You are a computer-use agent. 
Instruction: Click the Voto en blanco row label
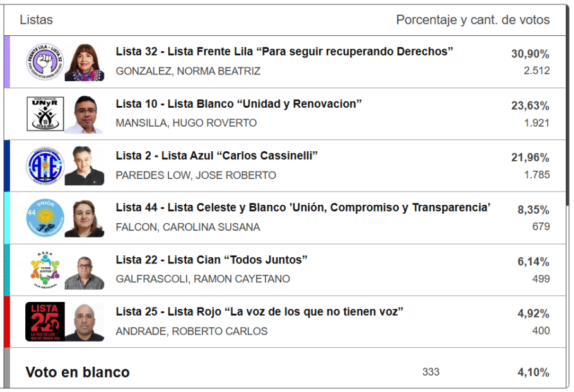[78, 372]
